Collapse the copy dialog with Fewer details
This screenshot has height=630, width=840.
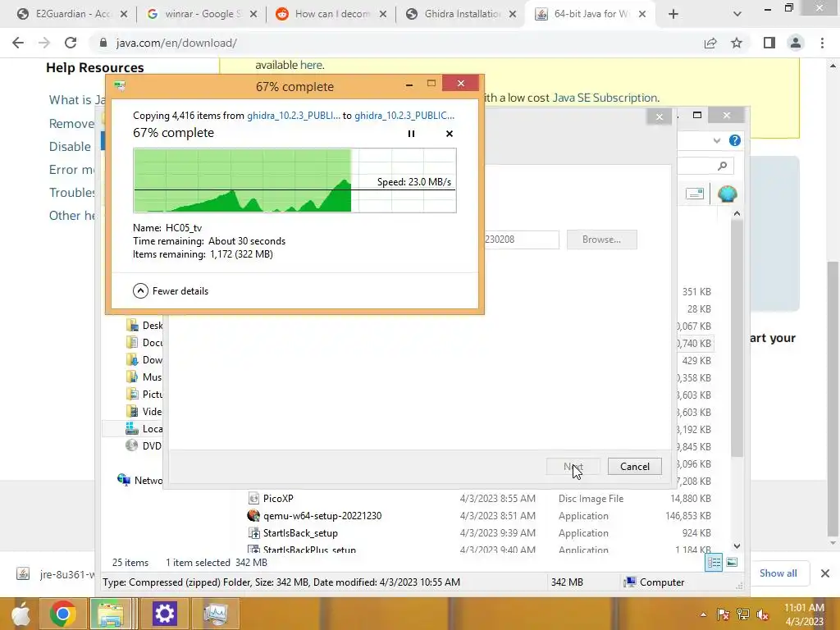[x=171, y=291]
